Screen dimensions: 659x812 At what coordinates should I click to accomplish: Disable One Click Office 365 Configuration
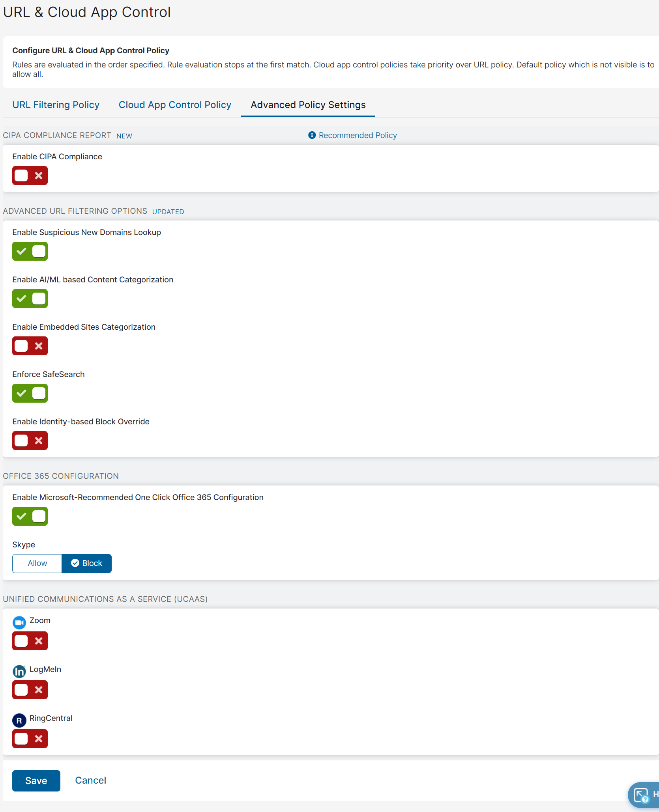tap(30, 516)
